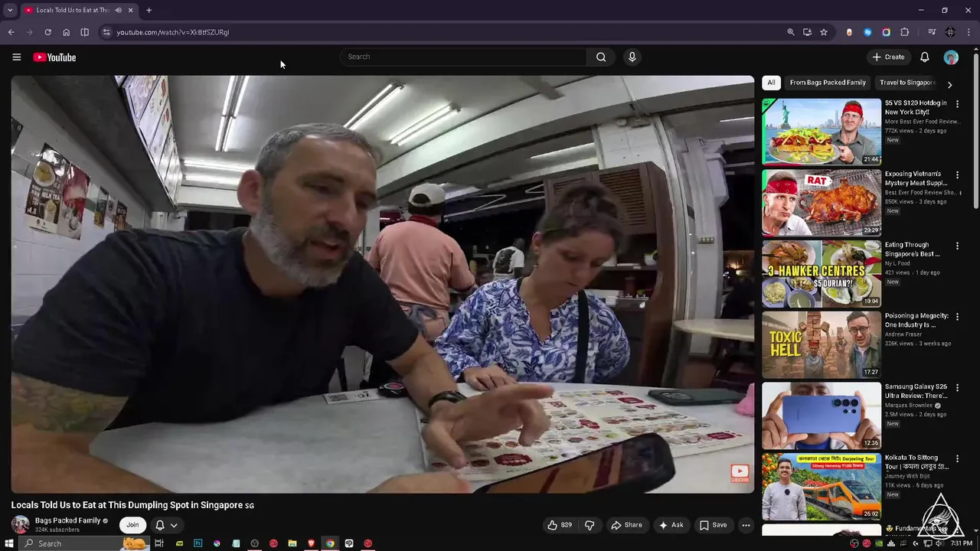Open the Ask feature for this video
This screenshot has height=551, width=980.
(x=671, y=525)
